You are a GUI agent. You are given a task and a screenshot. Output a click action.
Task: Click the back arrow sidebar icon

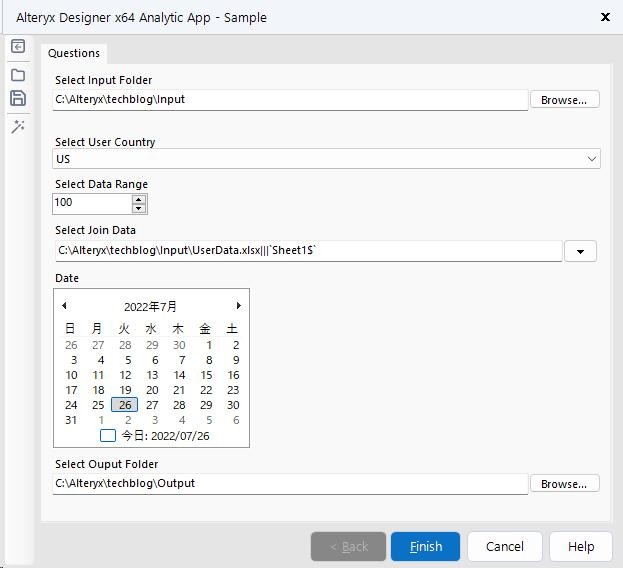click(x=18, y=47)
